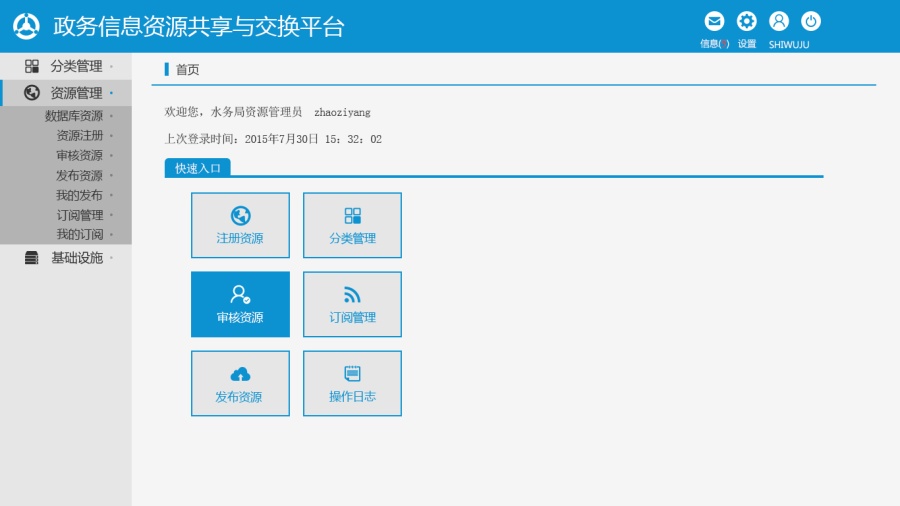This screenshot has height=506, width=900.
Task: Click log notepad icon on 操作日志 tile
Action: click(352, 373)
